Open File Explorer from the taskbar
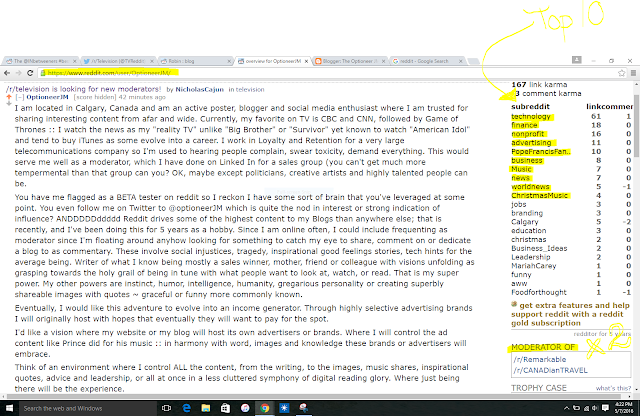The image size is (640, 416). click(206, 408)
